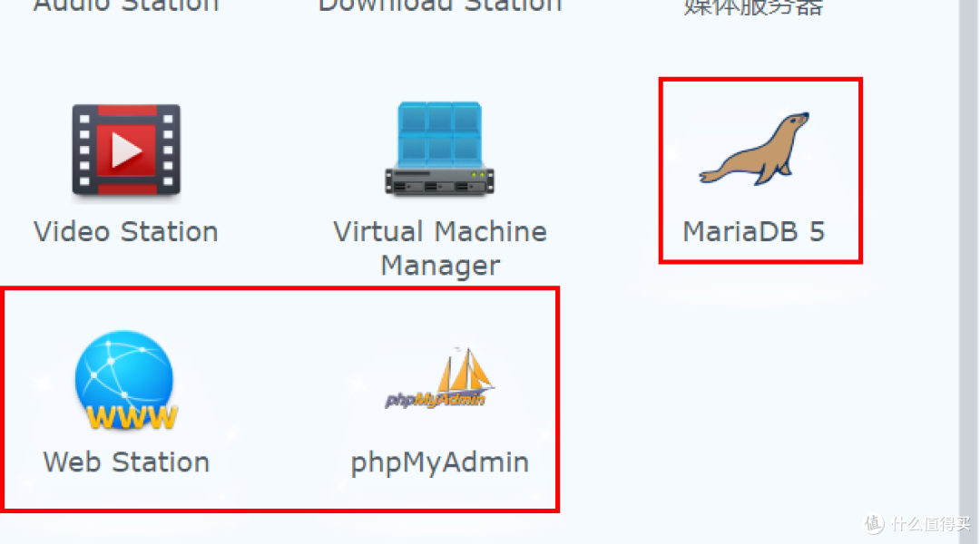Select the Virtual Machine Manager label
Image resolution: width=980 pixels, height=544 pixels.
click(439, 248)
